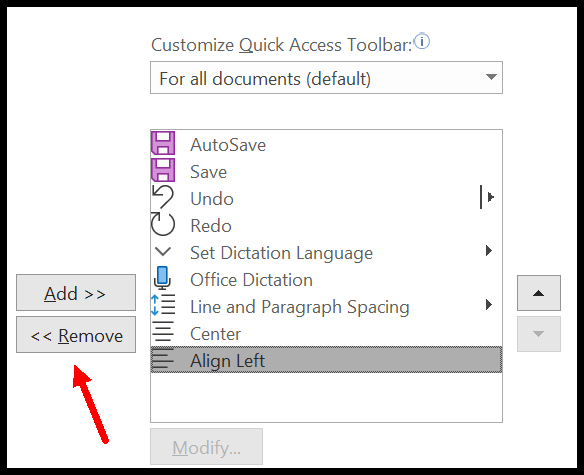
Task: Click the chevron icon before Set Dictation Language
Action: [163, 251]
